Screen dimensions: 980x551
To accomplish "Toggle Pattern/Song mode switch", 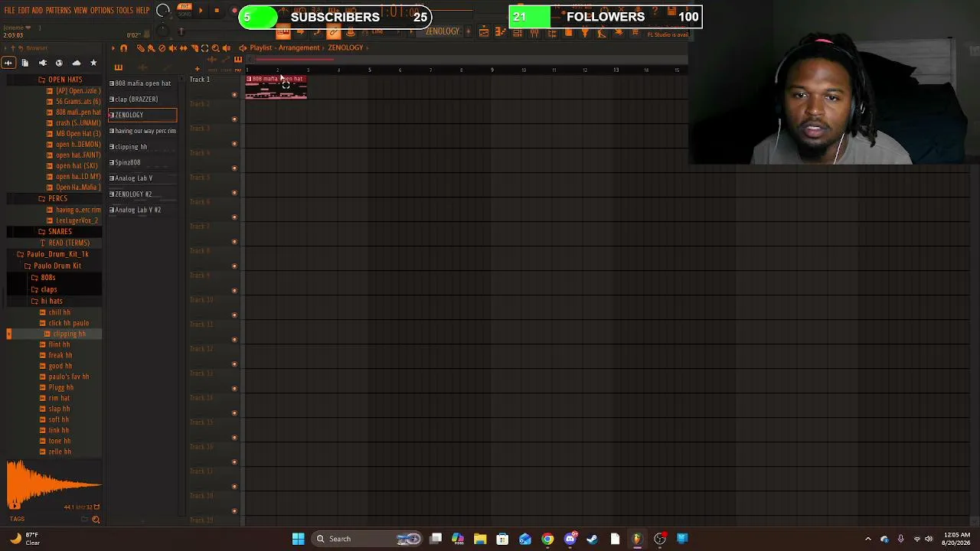I will [185, 10].
